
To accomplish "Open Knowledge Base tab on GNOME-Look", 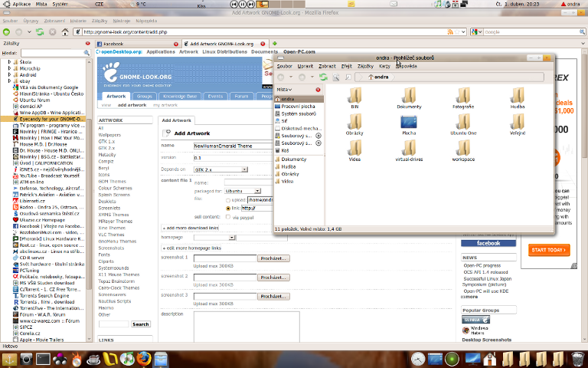I will point(180,96).
